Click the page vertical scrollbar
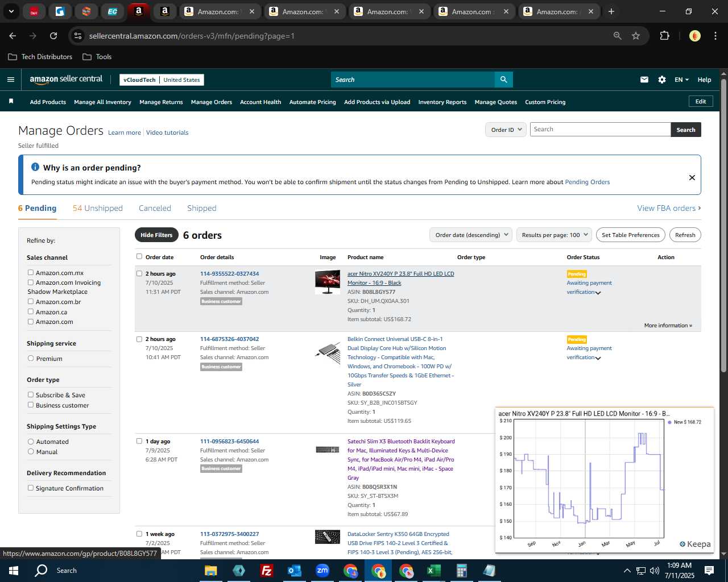This screenshot has height=582, width=728. tap(723, 226)
